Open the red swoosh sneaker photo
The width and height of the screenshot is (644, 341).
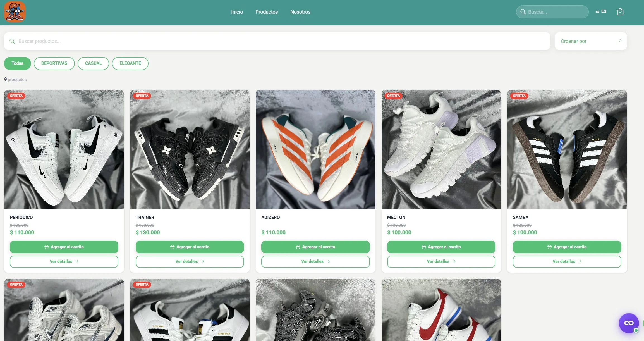441,310
